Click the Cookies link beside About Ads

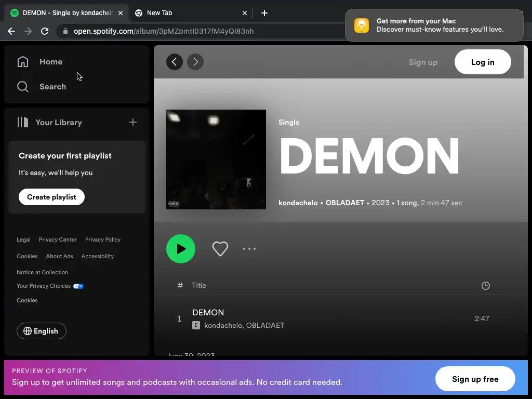(27, 256)
